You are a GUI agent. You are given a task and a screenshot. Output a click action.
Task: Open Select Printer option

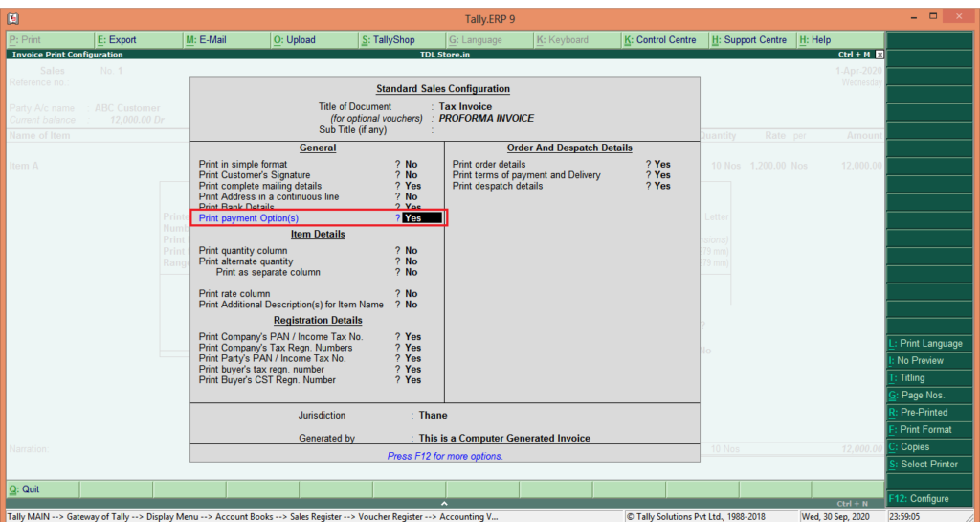click(930, 465)
